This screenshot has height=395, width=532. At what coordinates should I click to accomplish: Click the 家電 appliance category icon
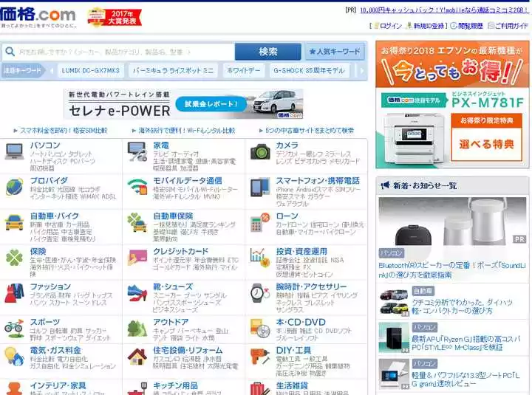tap(137, 151)
